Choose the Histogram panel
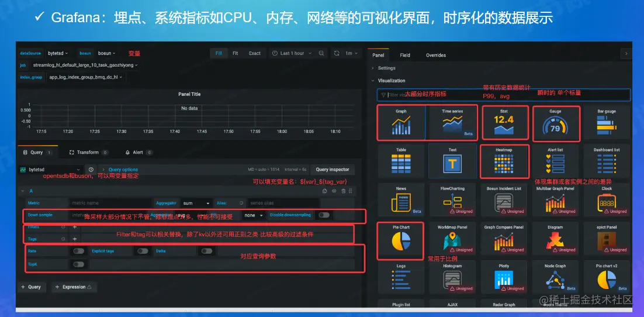 [x=452, y=277]
